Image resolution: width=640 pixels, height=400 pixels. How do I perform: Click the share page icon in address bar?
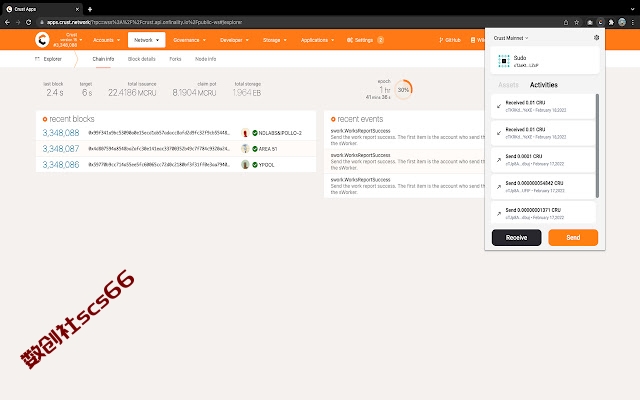(x=566, y=22)
